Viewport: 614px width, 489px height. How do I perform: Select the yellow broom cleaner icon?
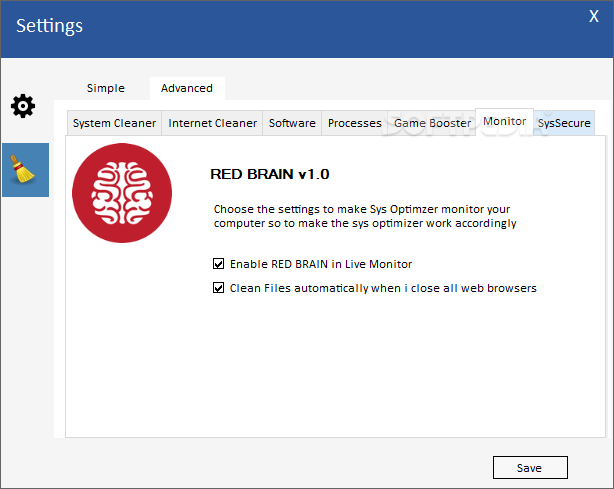tap(25, 170)
